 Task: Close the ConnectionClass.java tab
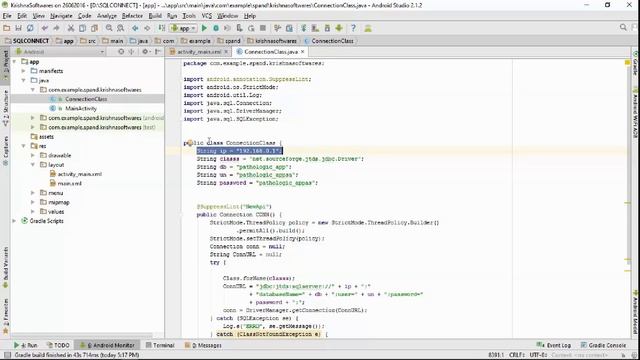coord(302,52)
